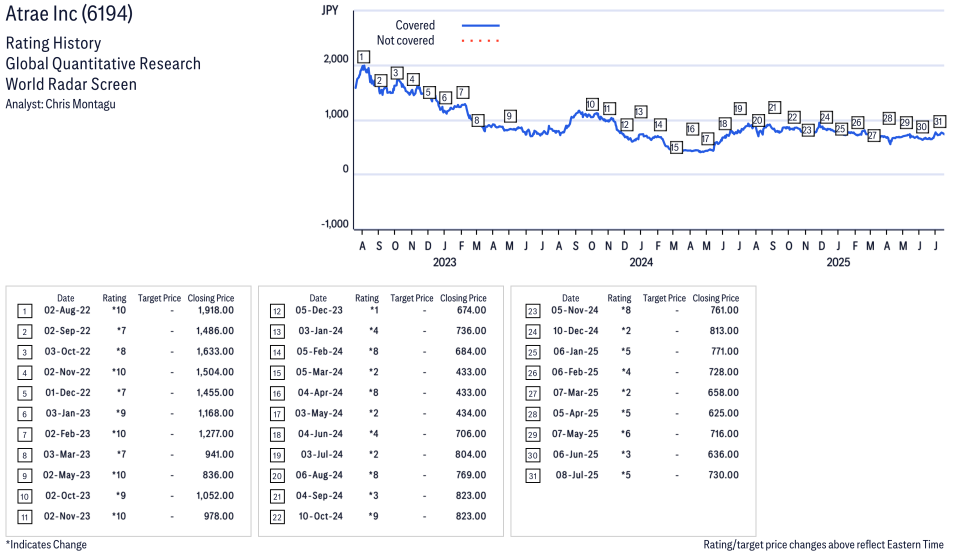Click the 04-Jun-24 date cell
955x551 pixels.
coord(320,434)
